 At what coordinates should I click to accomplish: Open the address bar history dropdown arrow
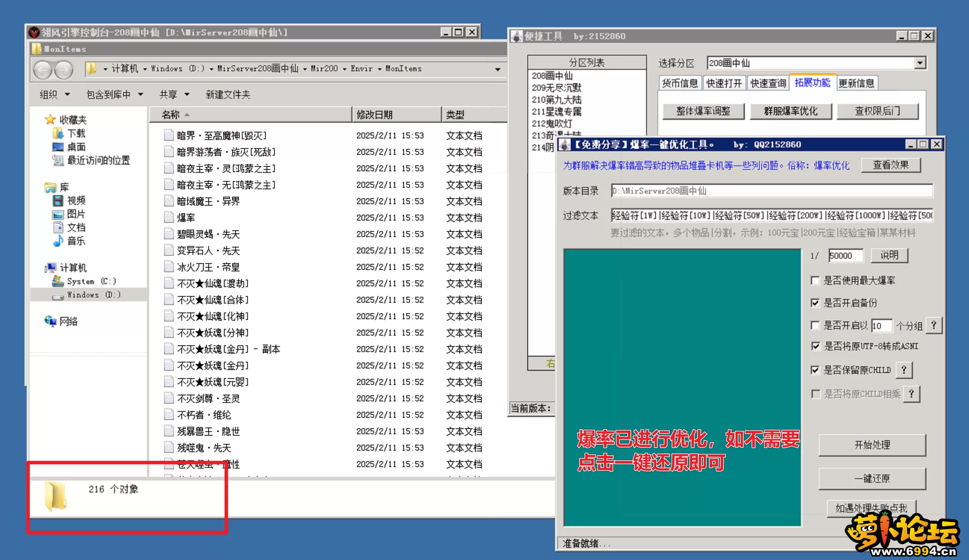coord(497,69)
